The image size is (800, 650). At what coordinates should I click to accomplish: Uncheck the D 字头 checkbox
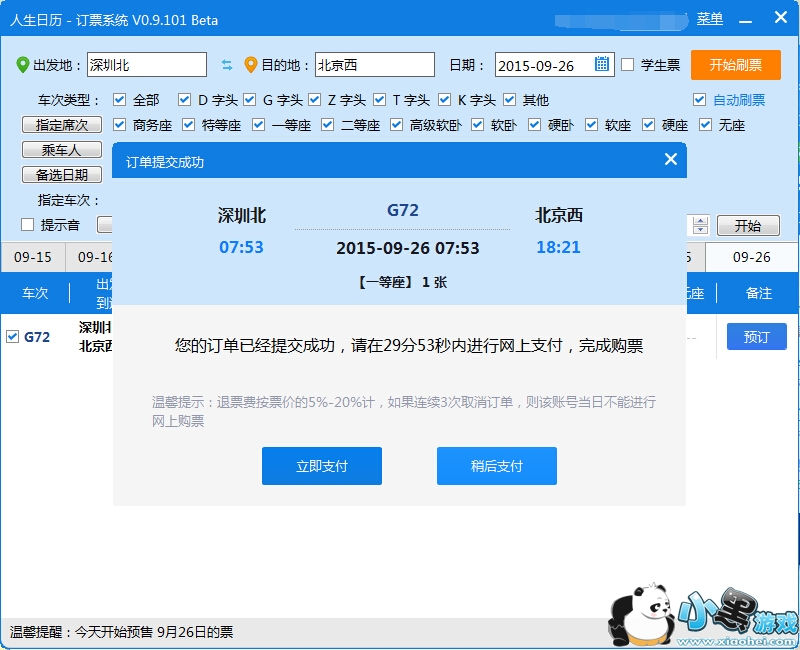(x=185, y=99)
